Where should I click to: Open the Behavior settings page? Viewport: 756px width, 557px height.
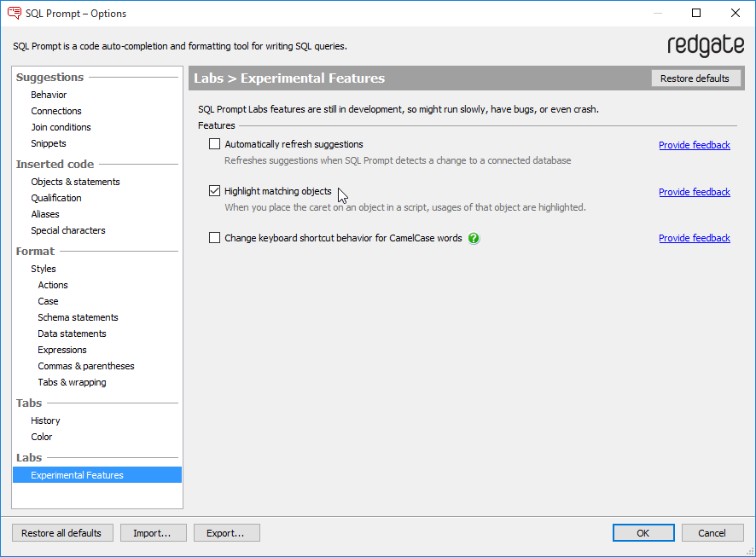click(x=49, y=95)
